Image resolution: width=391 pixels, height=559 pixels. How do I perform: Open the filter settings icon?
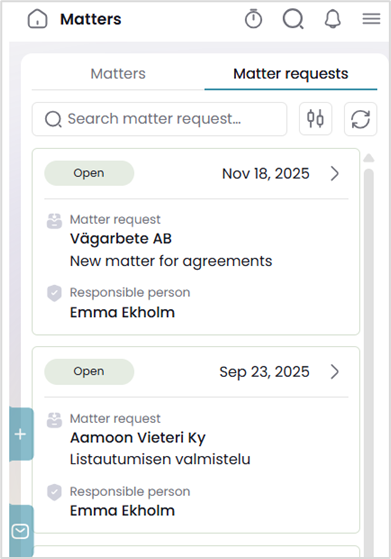[x=315, y=119]
